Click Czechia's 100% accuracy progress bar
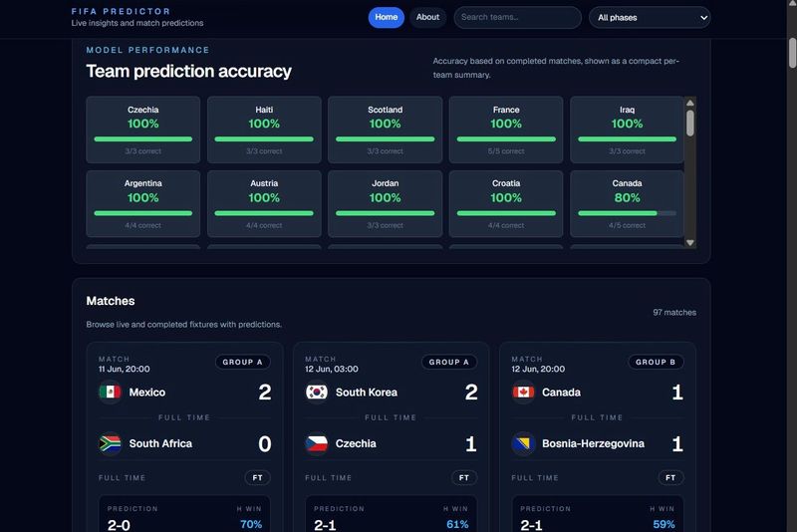This screenshot has width=797, height=532. click(x=142, y=139)
